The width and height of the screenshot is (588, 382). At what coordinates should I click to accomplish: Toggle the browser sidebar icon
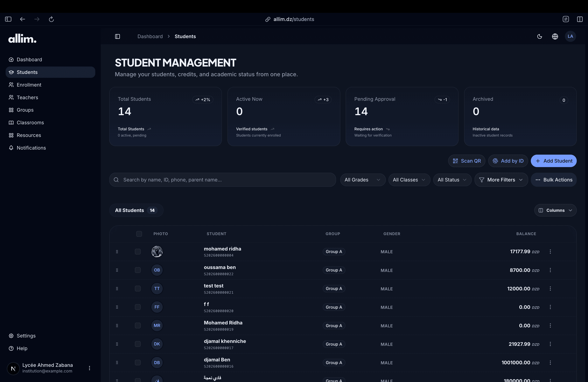(8, 19)
